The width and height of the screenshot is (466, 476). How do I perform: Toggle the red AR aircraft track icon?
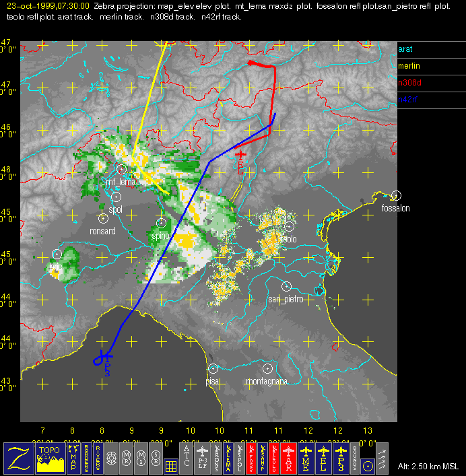[289, 458]
